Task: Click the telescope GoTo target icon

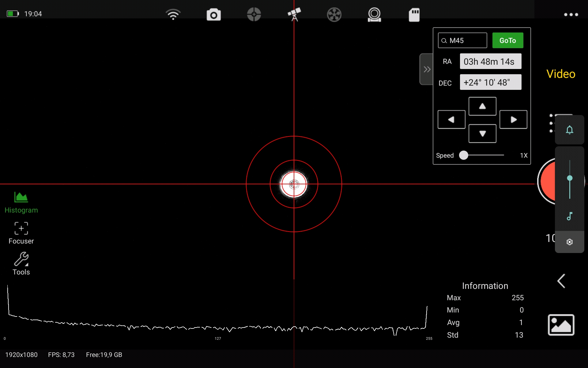Action: click(293, 14)
